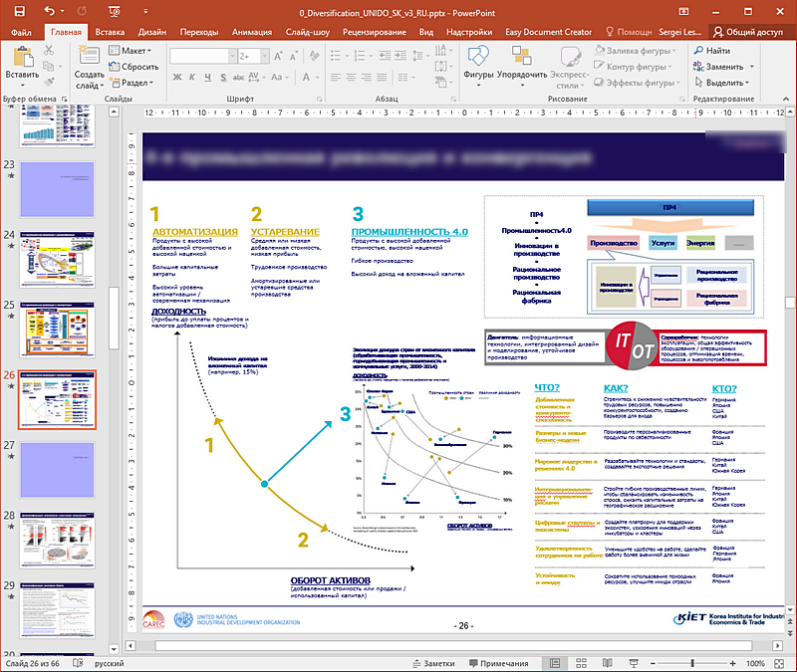Toggle align text left
Image resolution: width=797 pixels, height=672 pixels.
coord(336,78)
